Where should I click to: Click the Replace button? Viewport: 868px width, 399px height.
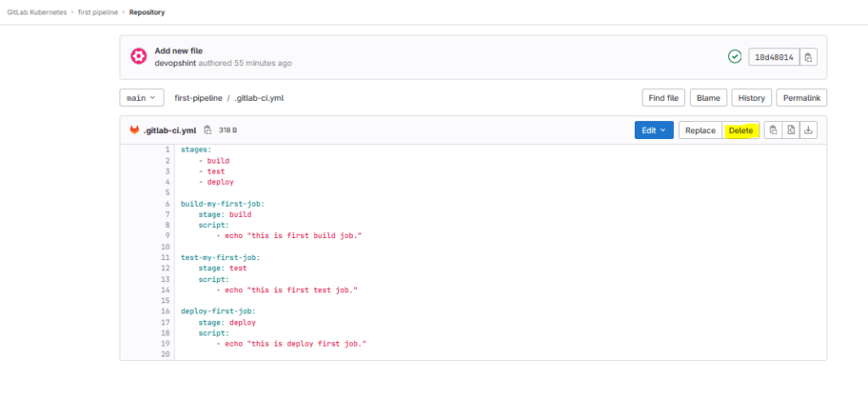[700, 130]
